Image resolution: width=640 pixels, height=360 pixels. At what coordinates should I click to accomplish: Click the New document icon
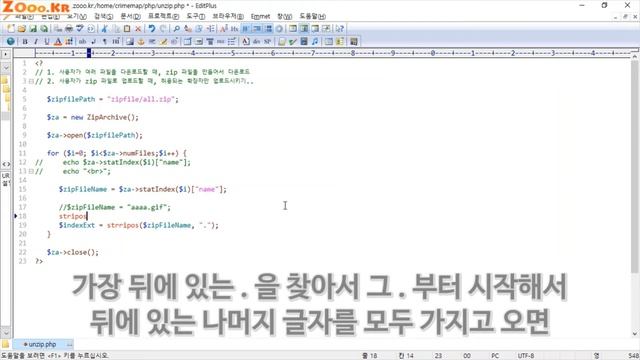point(11,29)
